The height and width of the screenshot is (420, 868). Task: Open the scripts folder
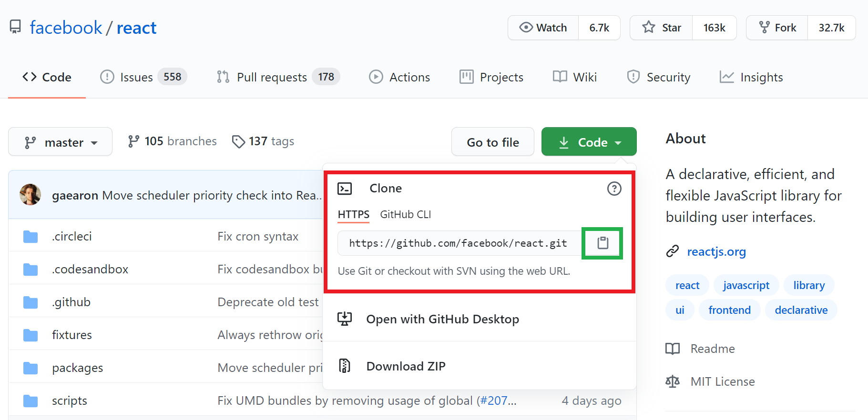click(x=70, y=400)
